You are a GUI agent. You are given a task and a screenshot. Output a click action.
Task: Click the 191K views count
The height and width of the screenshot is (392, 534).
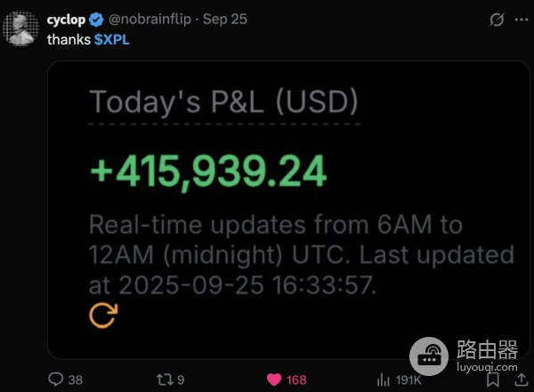click(409, 380)
